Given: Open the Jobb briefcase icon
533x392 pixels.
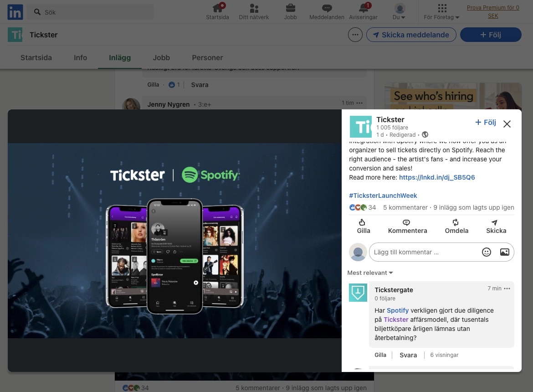Looking at the screenshot, I should pos(290,8).
